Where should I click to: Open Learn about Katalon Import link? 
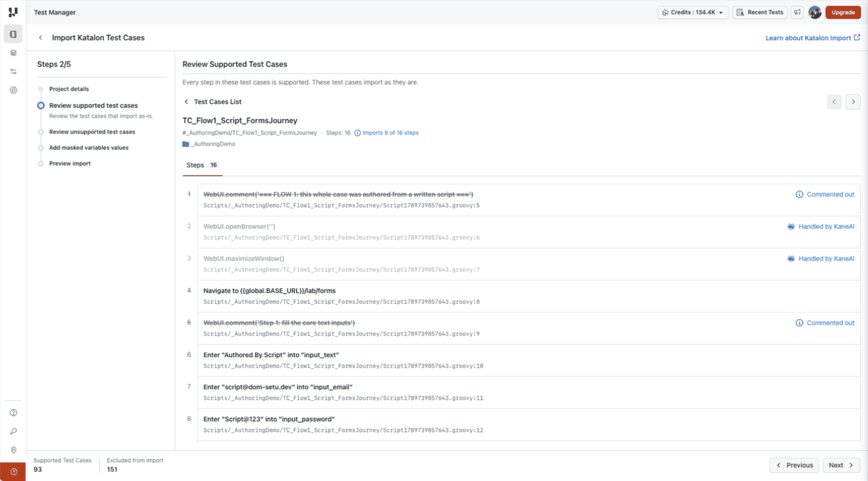click(x=809, y=38)
